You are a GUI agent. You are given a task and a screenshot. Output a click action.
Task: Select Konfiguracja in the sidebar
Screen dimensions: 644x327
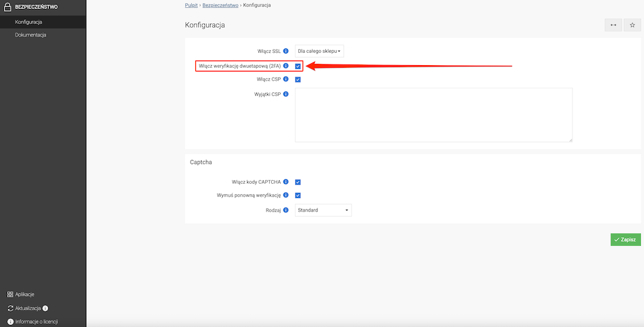(x=43, y=22)
